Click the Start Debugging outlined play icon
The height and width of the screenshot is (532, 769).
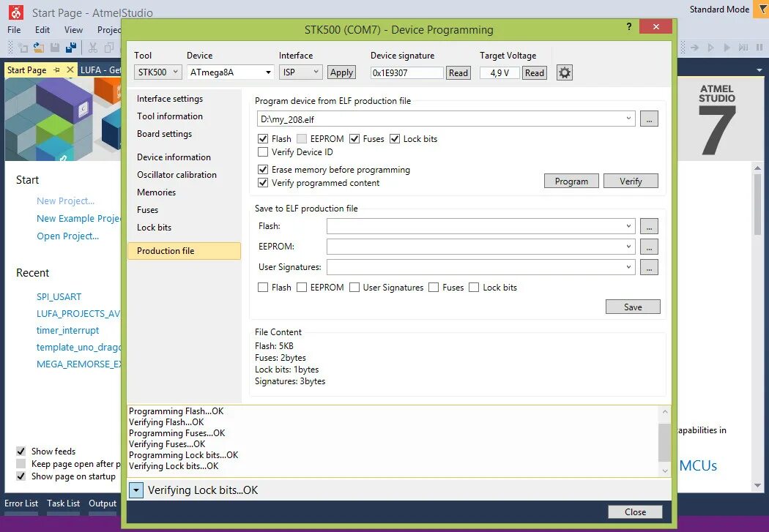(710, 48)
